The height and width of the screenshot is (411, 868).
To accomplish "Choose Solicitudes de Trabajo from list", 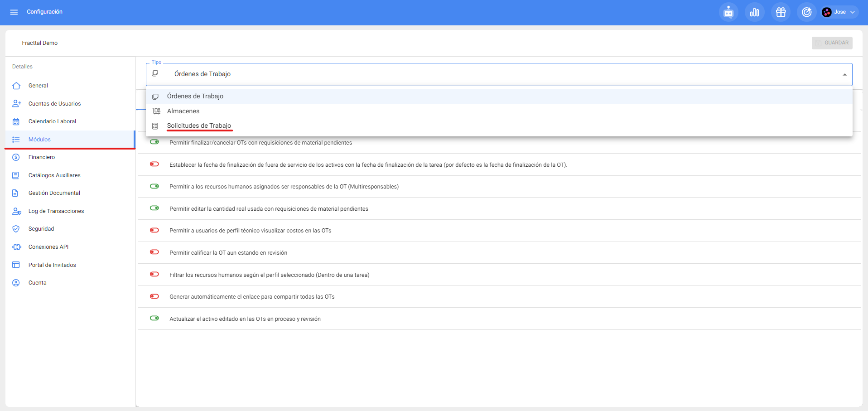I will click(199, 126).
